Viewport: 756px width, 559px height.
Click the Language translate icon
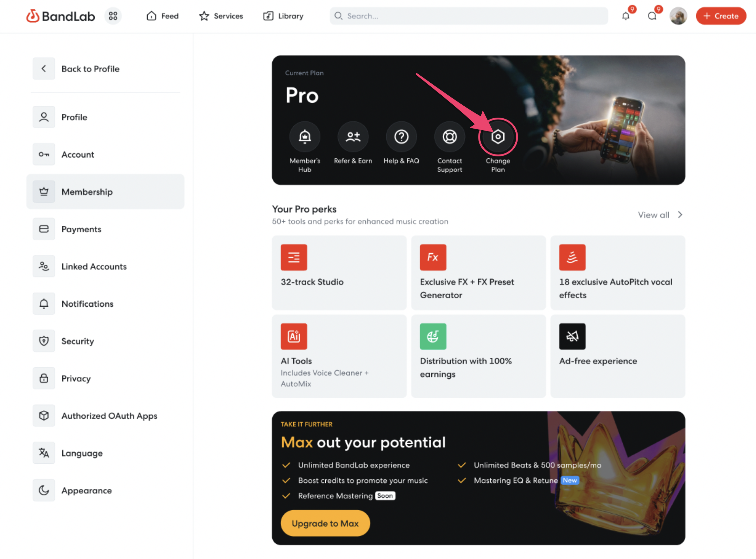(x=44, y=453)
